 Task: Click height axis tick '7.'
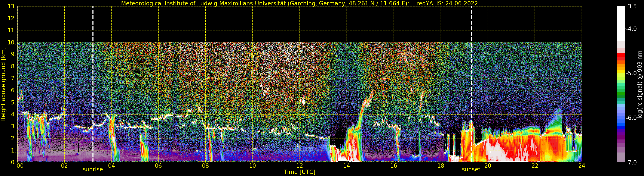(13, 78)
